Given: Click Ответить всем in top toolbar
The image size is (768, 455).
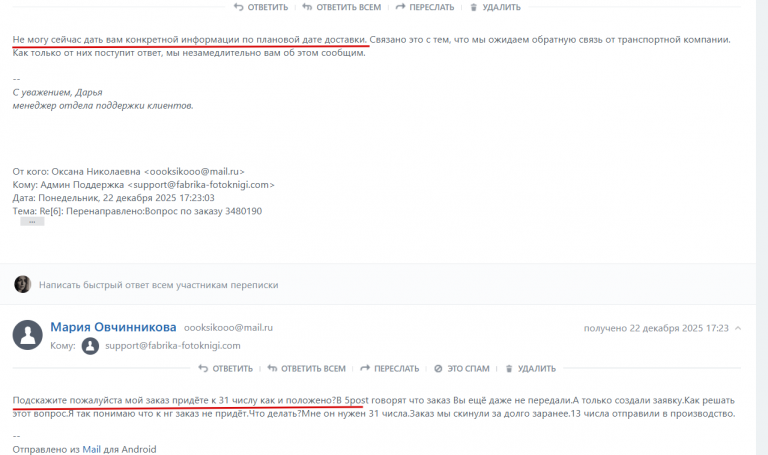Looking at the screenshot, I should pyautogui.click(x=342, y=7).
